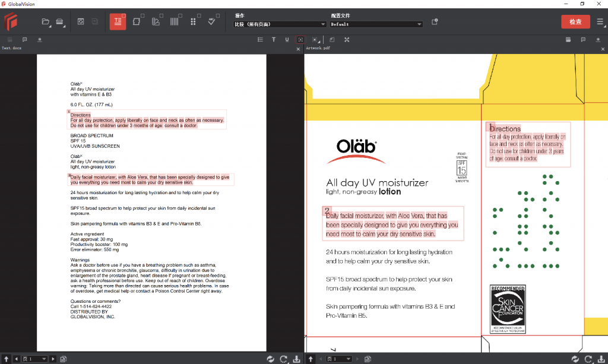This screenshot has height=364, width=608.
Task: Tick checkbox on Text mode icon
Action: (x=123, y=15)
